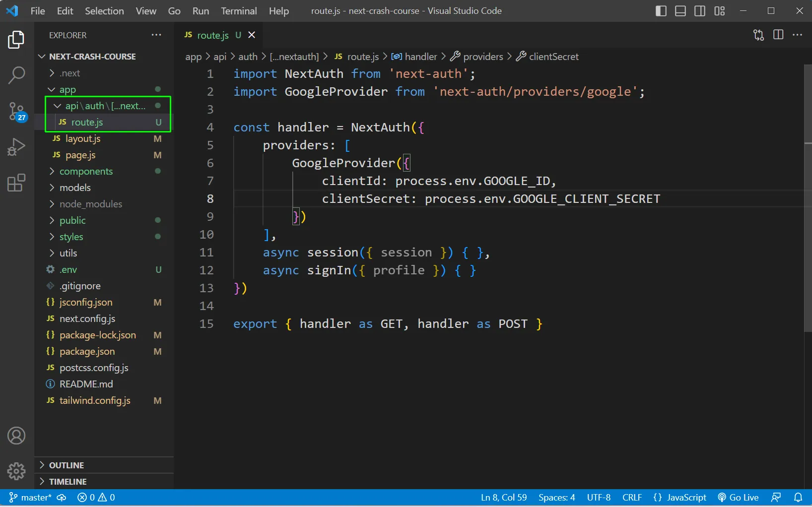Screen dimensions: 812x507
Task: Open Source Control view with 27 changes
Action: pos(17,112)
